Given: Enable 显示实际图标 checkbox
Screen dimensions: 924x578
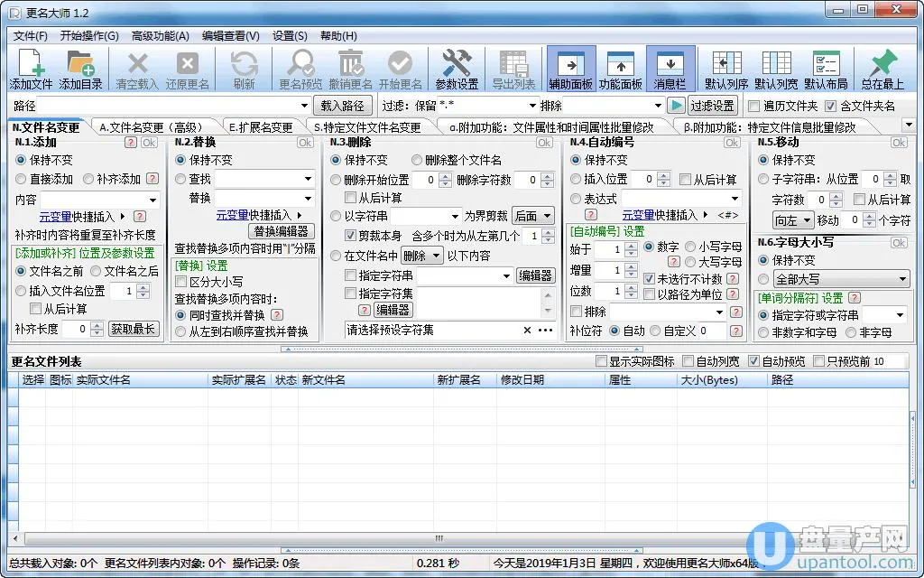Looking at the screenshot, I should coord(601,361).
